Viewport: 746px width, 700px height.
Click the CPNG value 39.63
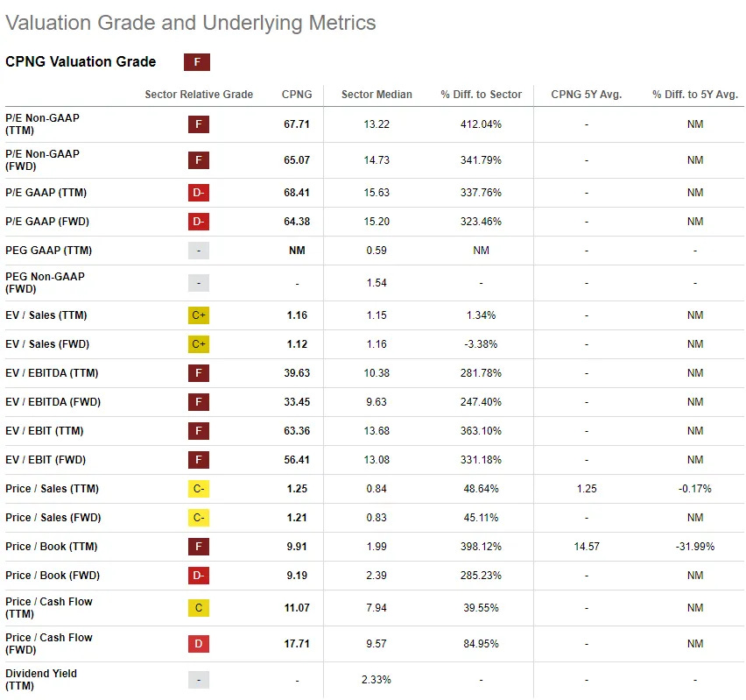click(297, 373)
